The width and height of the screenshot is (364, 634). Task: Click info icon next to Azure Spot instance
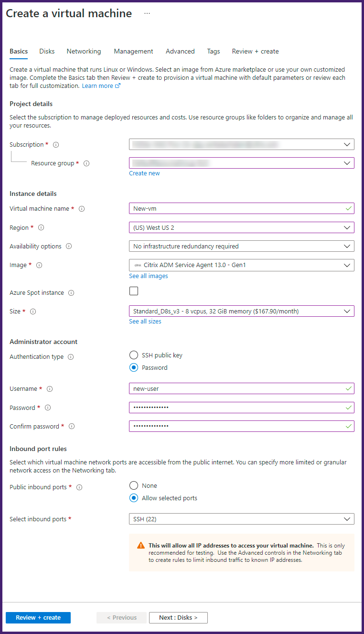pyautogui.click(x=71, y=293)
